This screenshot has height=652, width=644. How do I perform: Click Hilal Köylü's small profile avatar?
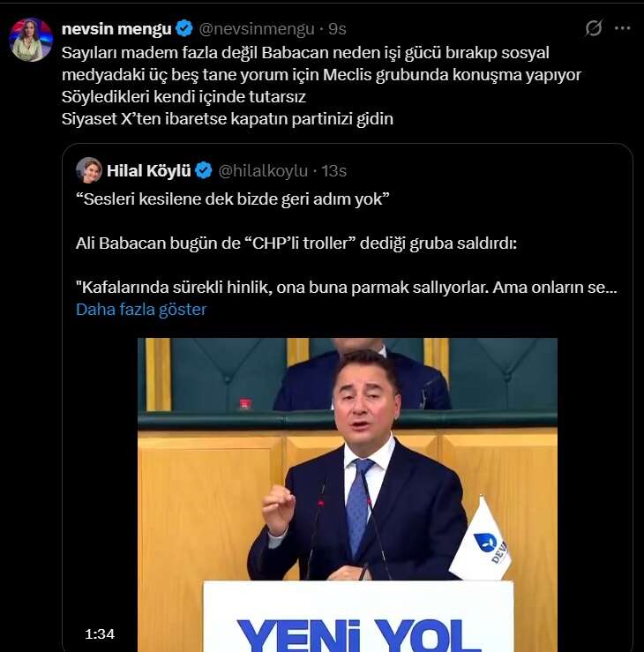89,170
